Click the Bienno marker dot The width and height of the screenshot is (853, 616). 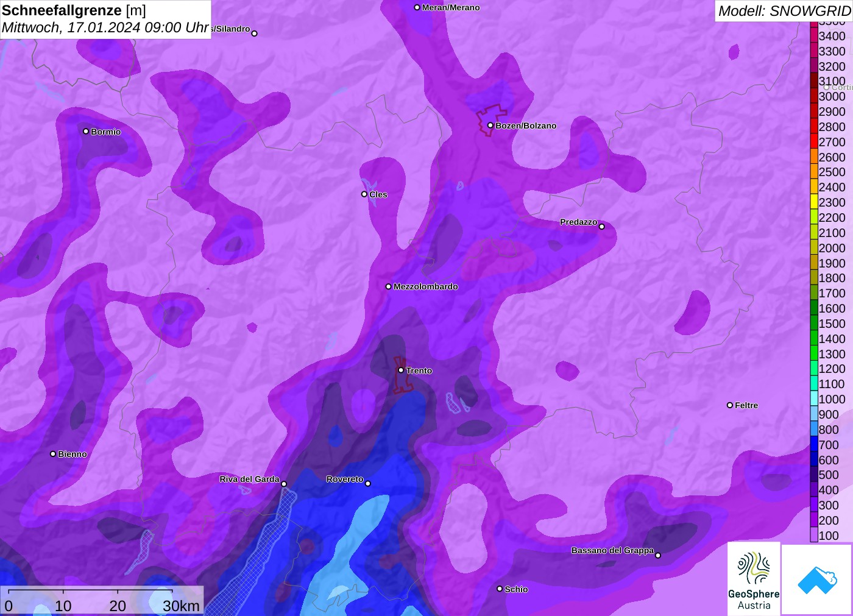[53, 454]
